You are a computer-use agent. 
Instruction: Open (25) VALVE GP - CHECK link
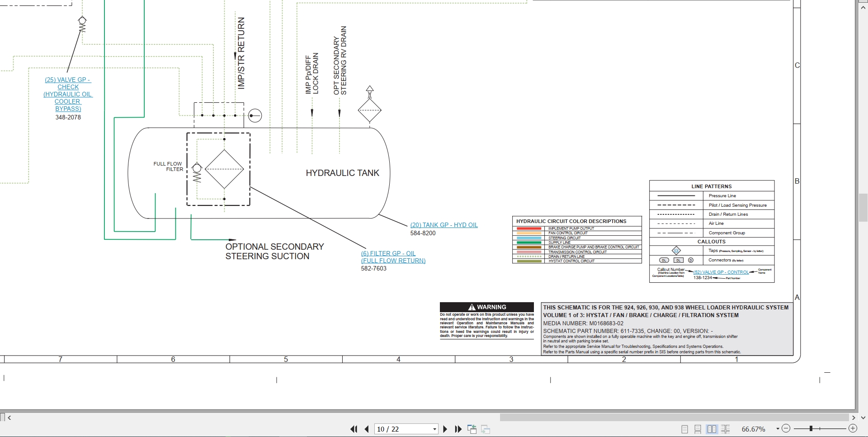pos(68,94)
